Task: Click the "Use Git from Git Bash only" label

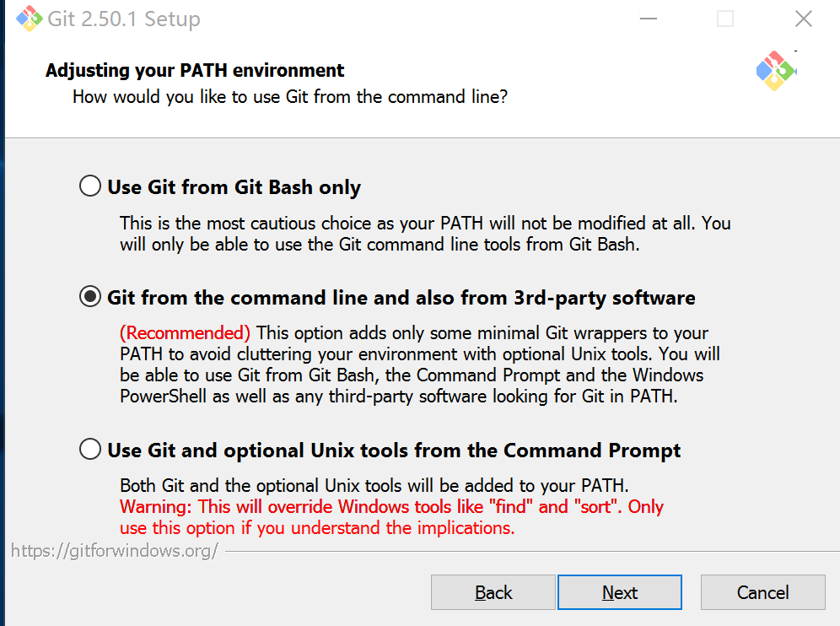Action: pos(234,187)
